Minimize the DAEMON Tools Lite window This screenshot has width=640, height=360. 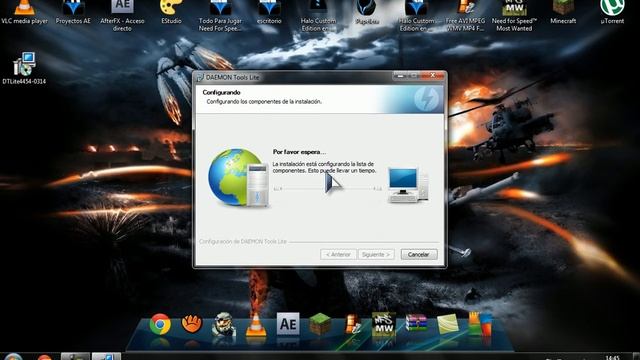[400, 76]
